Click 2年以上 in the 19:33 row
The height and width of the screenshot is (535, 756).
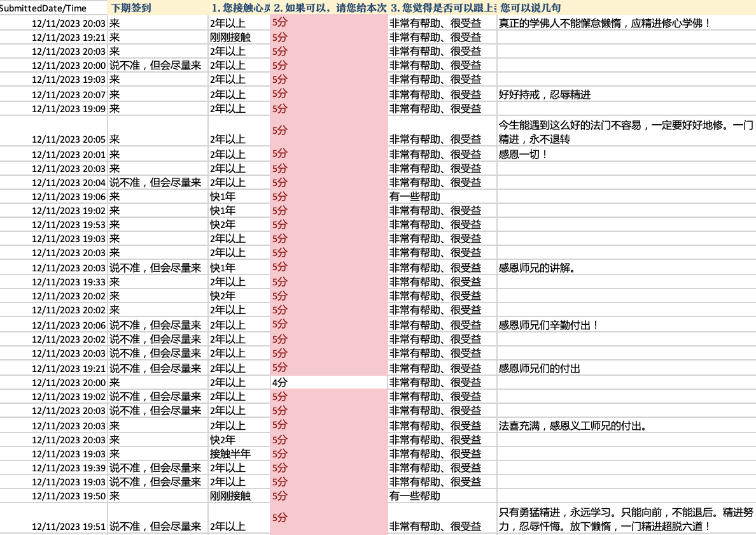(228, 282)
